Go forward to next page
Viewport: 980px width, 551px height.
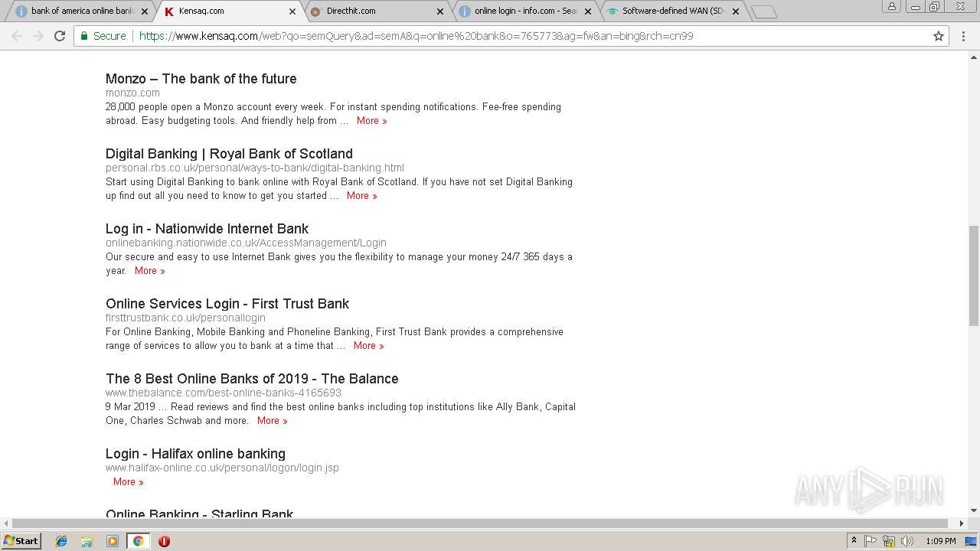click(38, 36)
